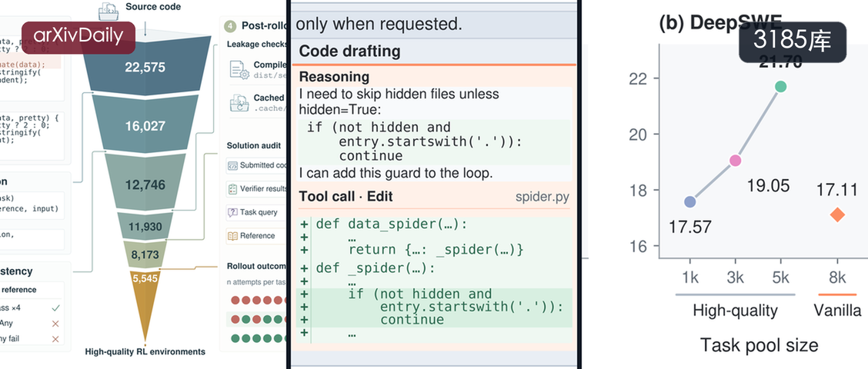Open the Verifier results checklist icon

[x=232, y=188]
